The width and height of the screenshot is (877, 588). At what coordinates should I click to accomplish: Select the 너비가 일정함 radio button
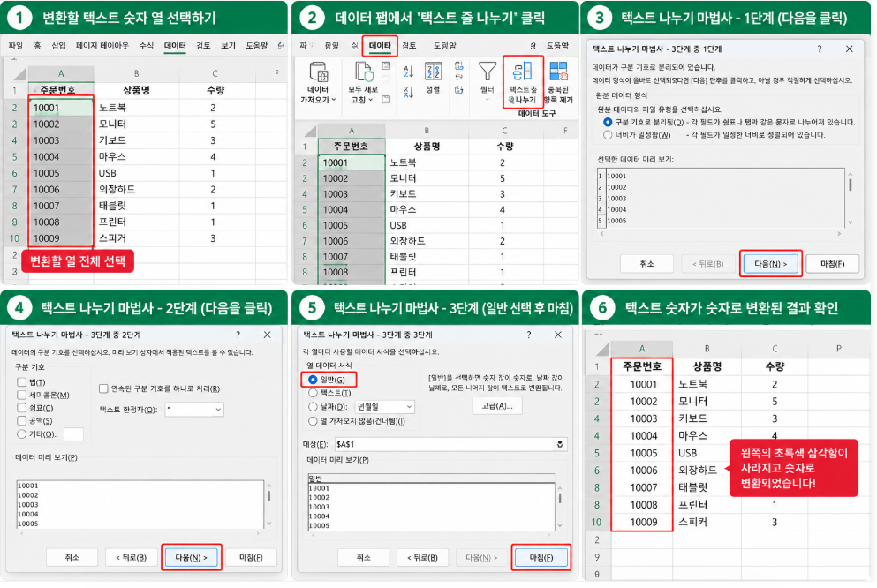point(608,135)
